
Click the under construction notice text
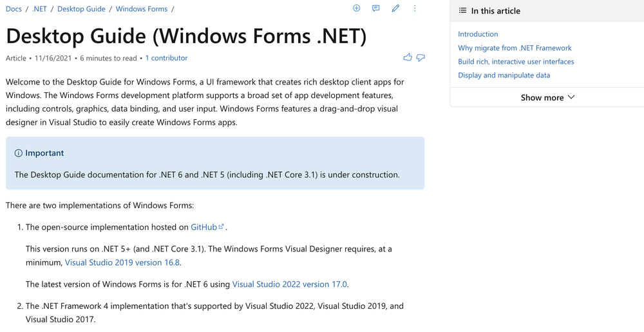coord(207,175)
